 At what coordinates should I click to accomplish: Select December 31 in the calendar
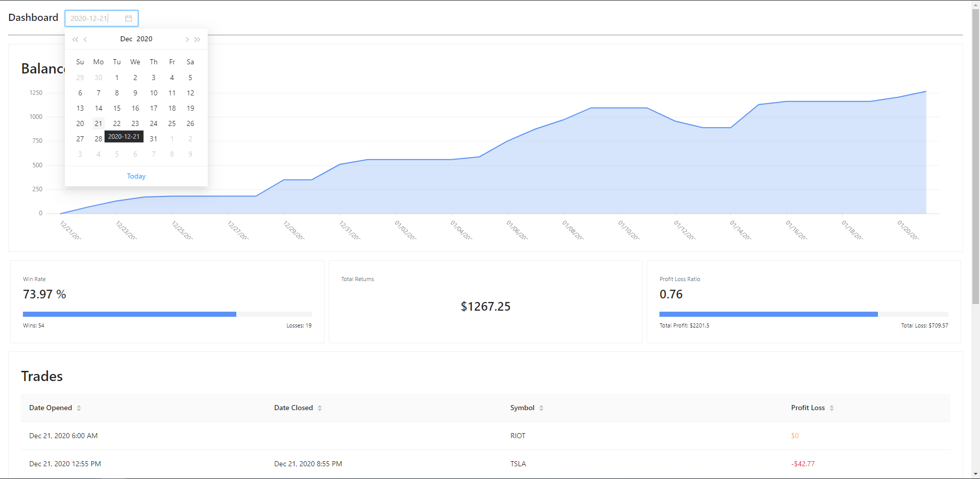154,139
